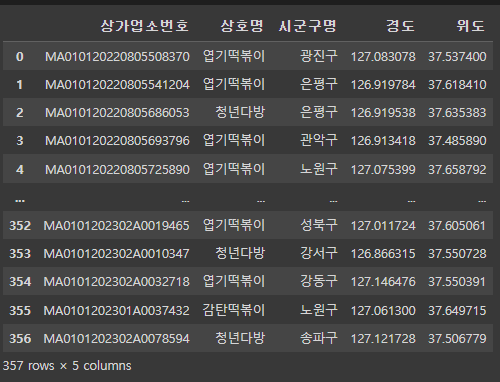
Task: Select cell MA010120220805508370
Action: [x=117, y=56]
